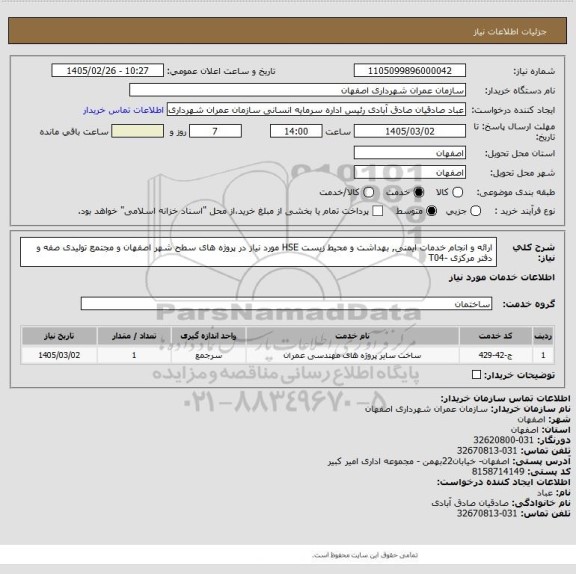
Task: Click the تعداد / مقدار column header
Action: click(x=134, y=336)
